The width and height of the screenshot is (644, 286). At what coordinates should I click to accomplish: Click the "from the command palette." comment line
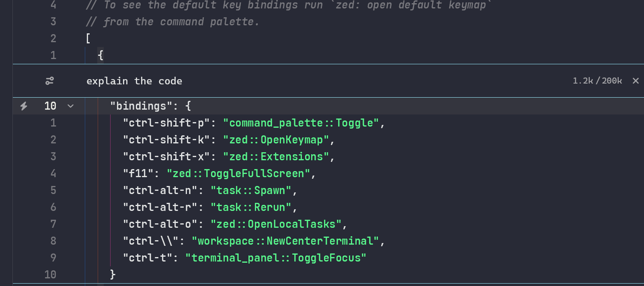pos(181,22)
